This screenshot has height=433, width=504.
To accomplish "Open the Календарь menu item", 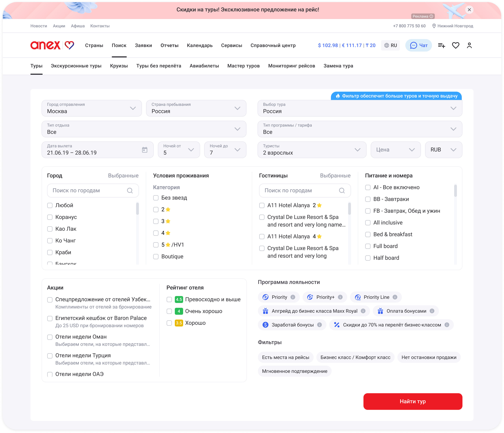I will (199, 45).
